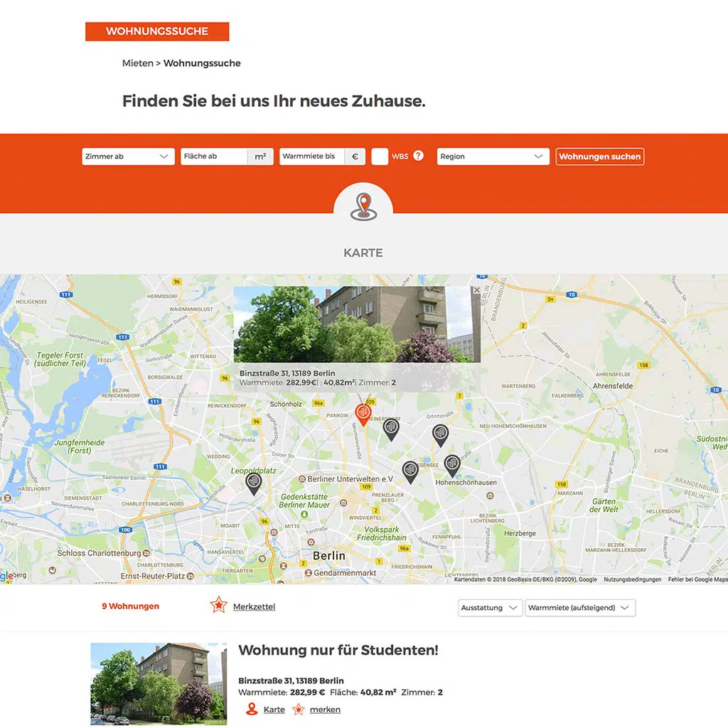Image resolution: width=728 pixels, height=728 pixels.
Task: Click 'Wohnungssuche' in the breadcrumb
Action: point(202,63)
